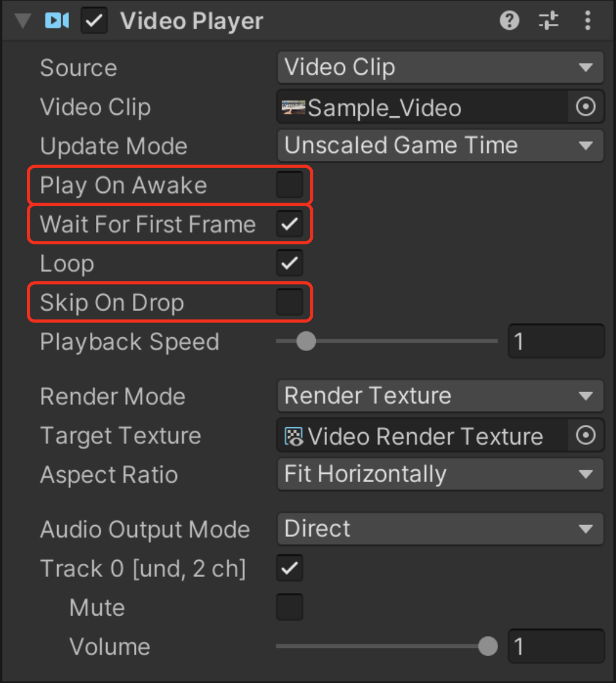Click the Sample_Video clip thumbnail icon

point(294,107)
